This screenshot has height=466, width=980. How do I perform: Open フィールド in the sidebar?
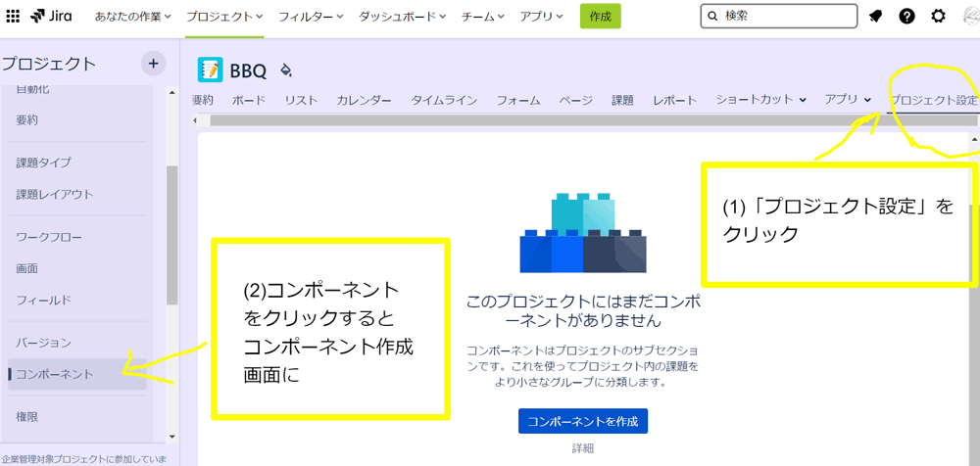[x=44, y=300]
